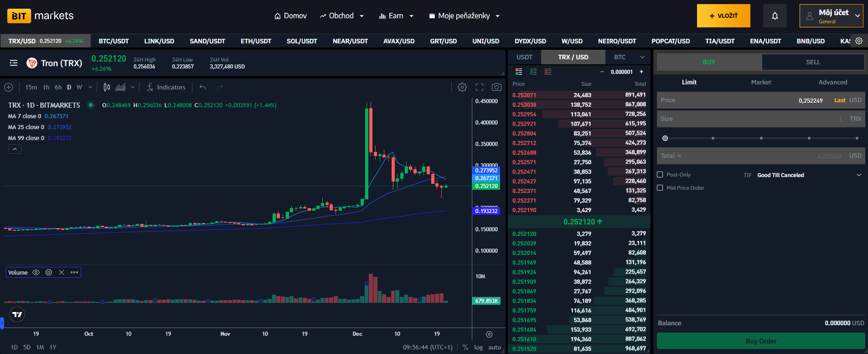868x354 pixels.
Task: Open the chart style dropdown chevron
Action: point(133,87)
